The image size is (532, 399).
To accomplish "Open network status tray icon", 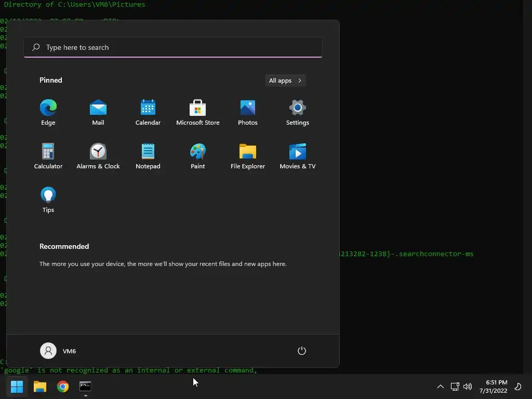I will [x=455, y=387].
